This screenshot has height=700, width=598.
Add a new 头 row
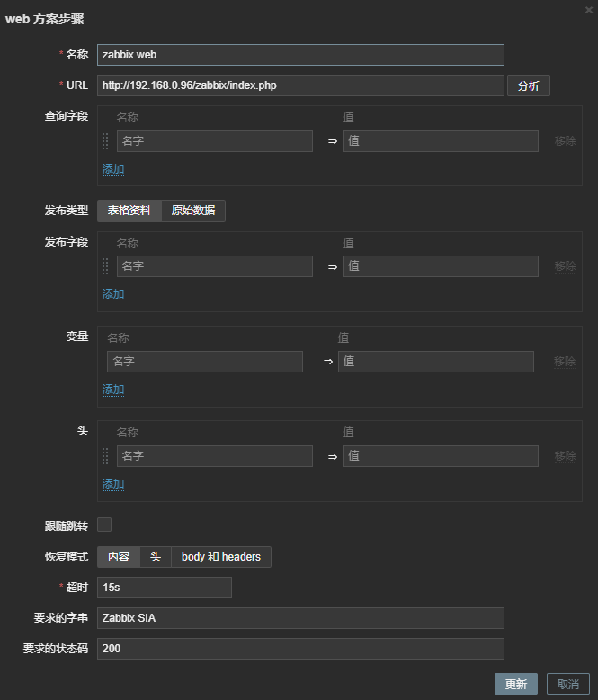113,484
